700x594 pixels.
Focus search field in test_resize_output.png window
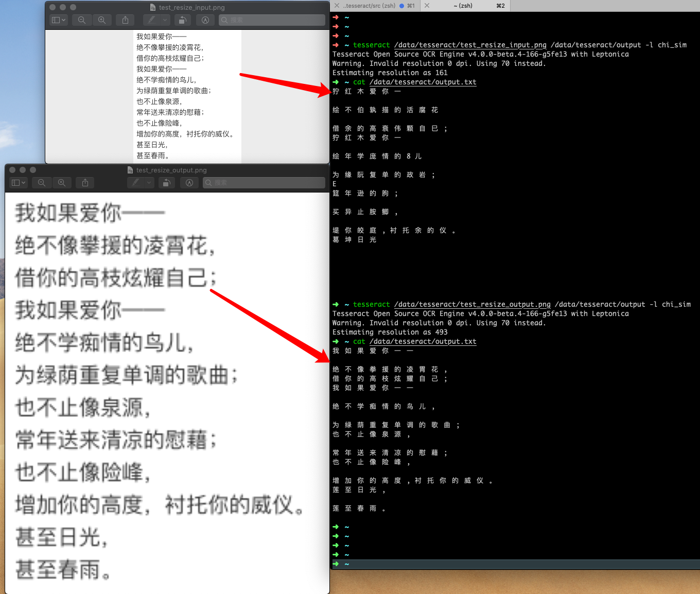[264, 183]
